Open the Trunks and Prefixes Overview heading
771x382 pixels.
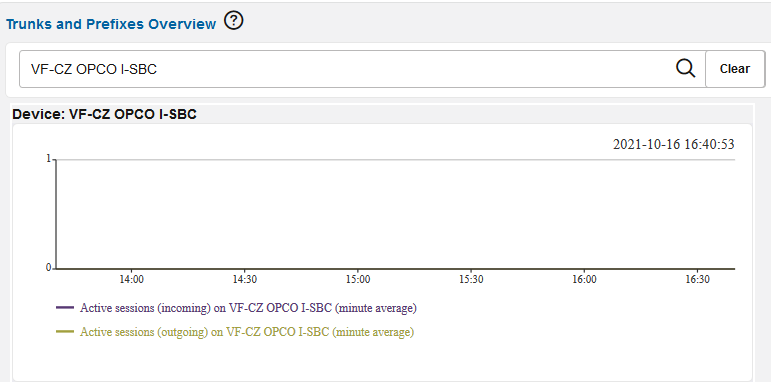[111, 24]
